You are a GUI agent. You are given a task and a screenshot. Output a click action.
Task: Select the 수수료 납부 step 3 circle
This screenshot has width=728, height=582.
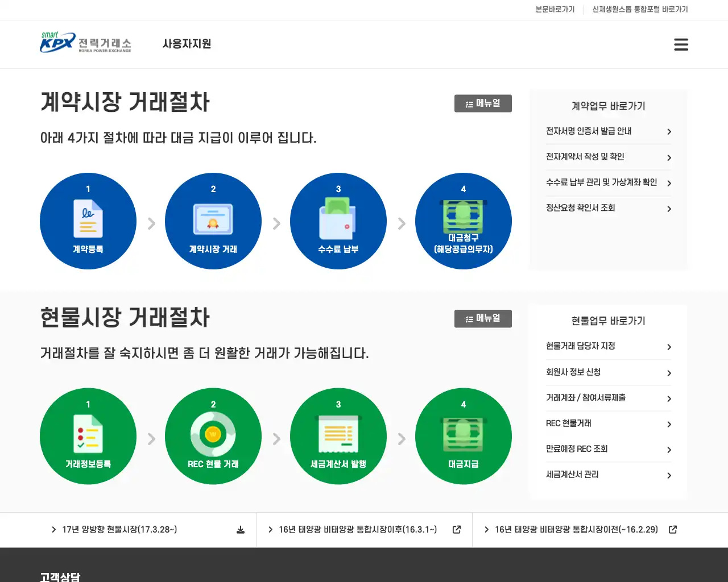[x=338, y=221]
